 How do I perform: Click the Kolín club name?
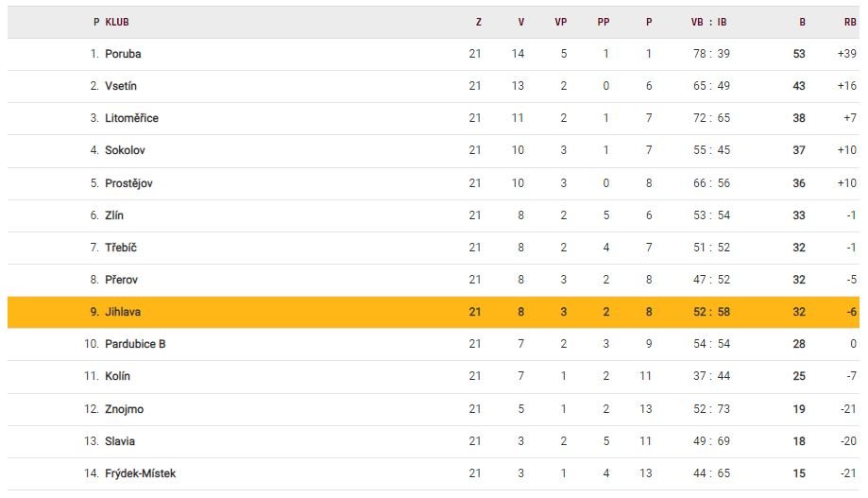117,376
